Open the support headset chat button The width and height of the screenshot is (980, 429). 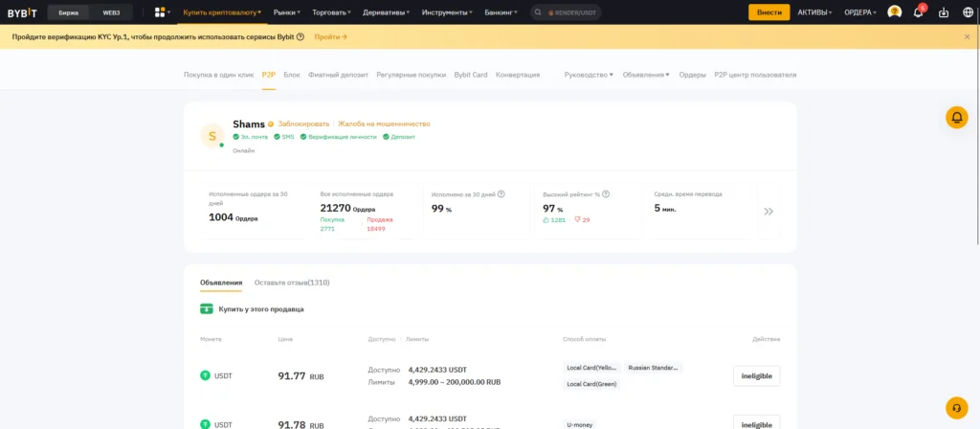coord(956,408)
